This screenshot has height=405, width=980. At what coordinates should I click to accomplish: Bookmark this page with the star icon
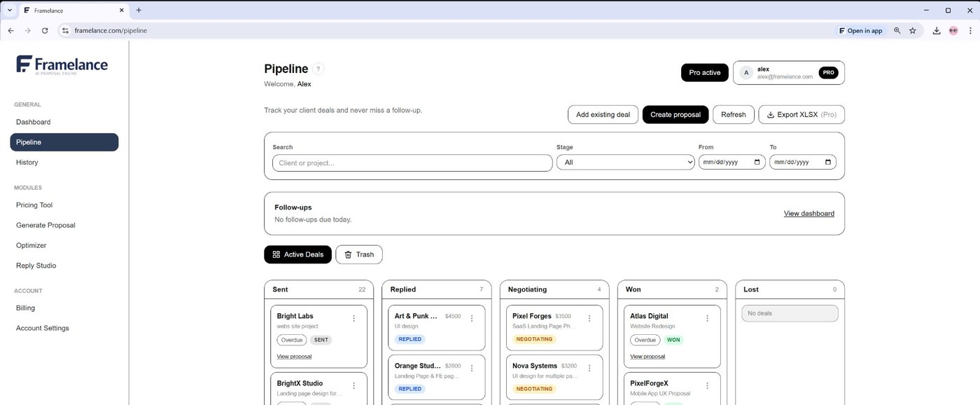click(913, 31)
